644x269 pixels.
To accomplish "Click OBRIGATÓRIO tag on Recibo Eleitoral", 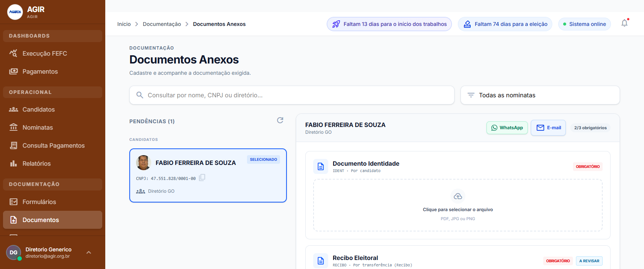I will point(558,261).
